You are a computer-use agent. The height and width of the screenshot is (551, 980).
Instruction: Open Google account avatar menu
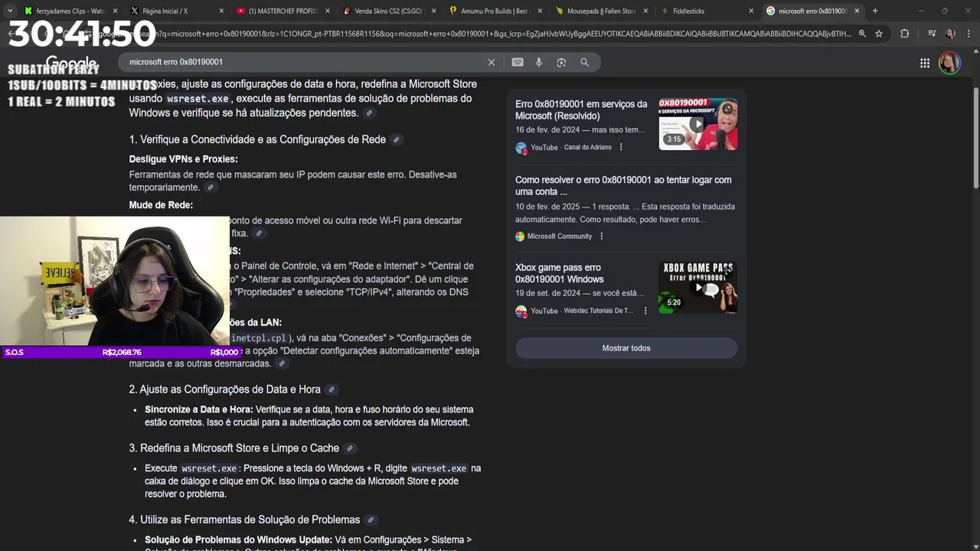(949, 63)
